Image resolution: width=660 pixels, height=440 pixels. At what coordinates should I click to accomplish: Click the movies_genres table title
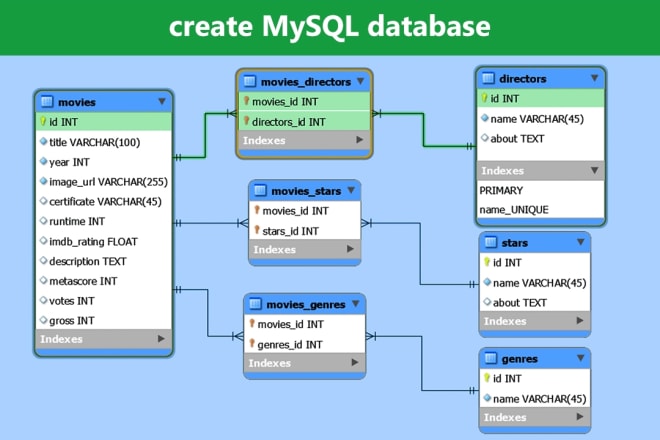pyautogui.click(x=306, y=304)
